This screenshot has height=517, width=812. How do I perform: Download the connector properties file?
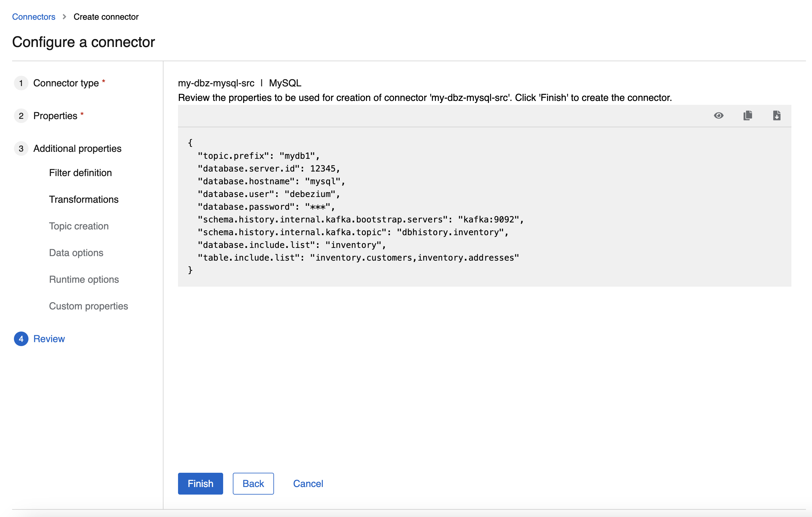(777, 116)
